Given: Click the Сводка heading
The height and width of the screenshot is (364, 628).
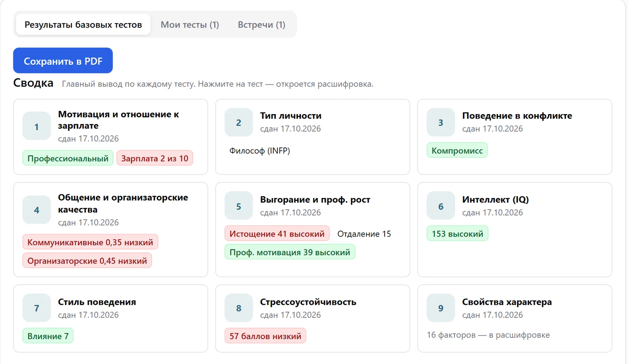Looking at the screenshot, I should pos(33,83).
